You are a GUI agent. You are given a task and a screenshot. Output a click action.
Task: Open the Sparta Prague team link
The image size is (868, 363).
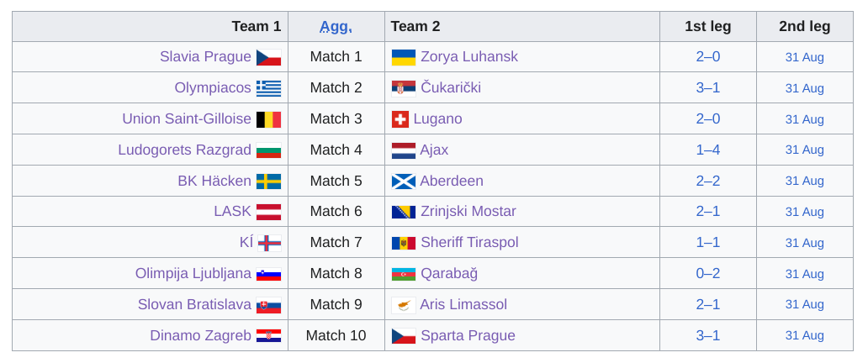point(468,336)
